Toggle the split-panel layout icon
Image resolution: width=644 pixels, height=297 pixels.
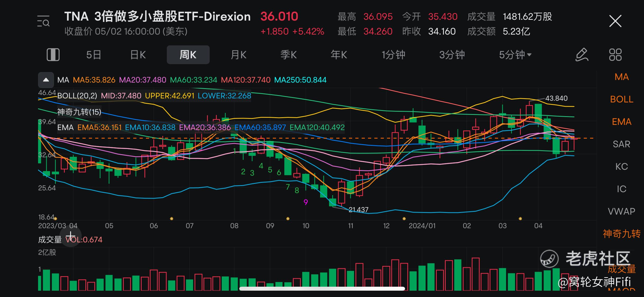pyautogui.click(x=53, y=55)
